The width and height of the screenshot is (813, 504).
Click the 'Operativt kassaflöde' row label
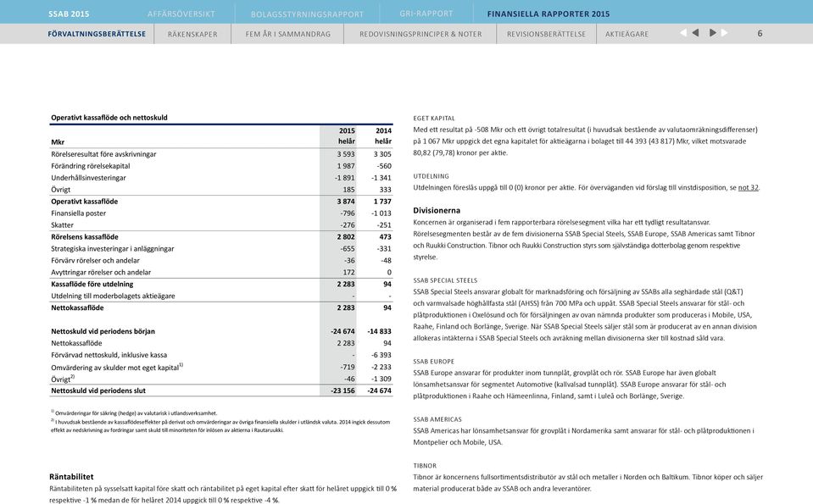[85, 201]
